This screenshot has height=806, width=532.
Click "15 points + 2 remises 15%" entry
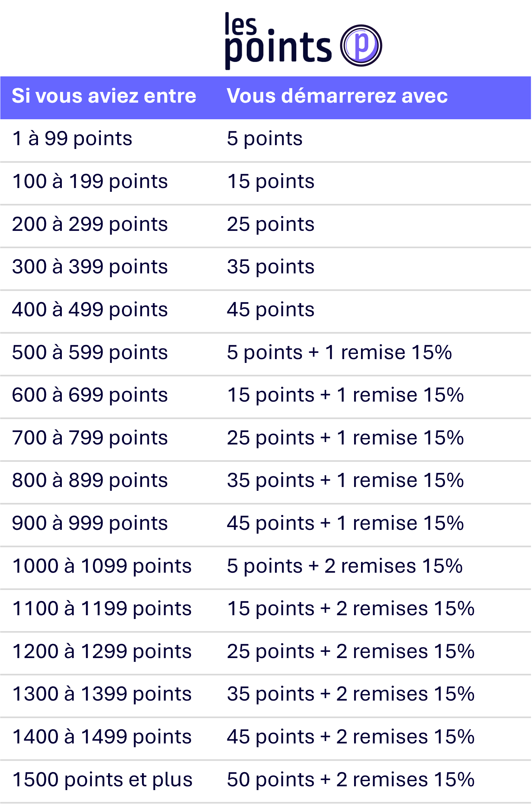click(351, 609)
